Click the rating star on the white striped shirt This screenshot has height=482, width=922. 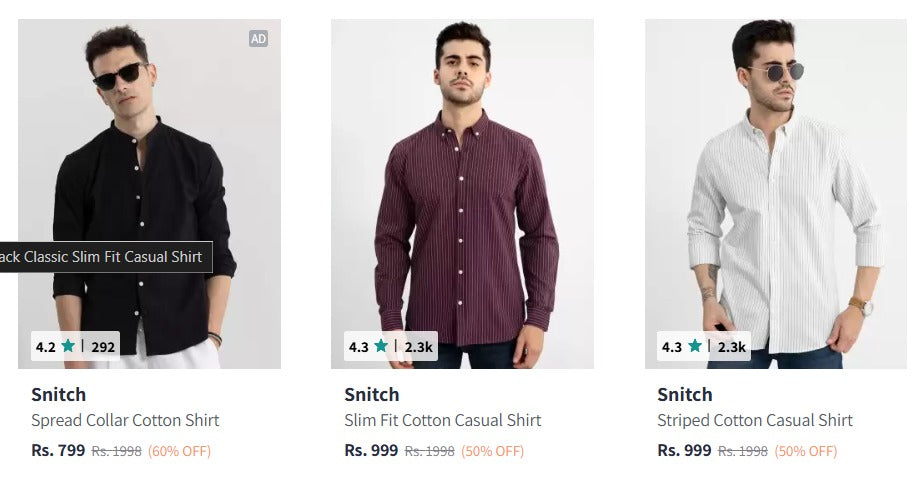click(694, 347)
